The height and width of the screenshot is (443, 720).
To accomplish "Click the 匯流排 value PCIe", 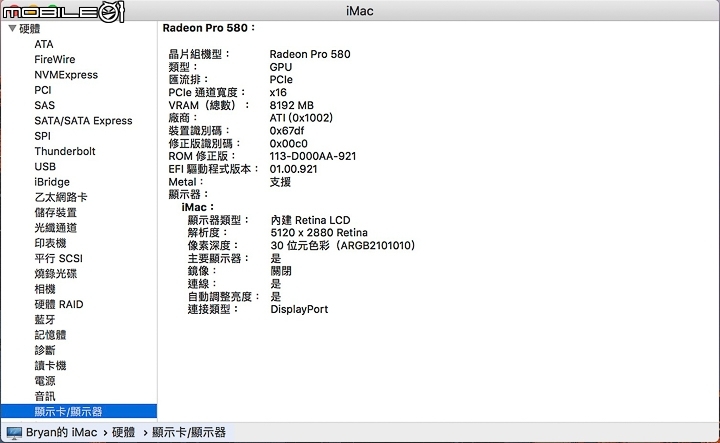I will (281, 79).
